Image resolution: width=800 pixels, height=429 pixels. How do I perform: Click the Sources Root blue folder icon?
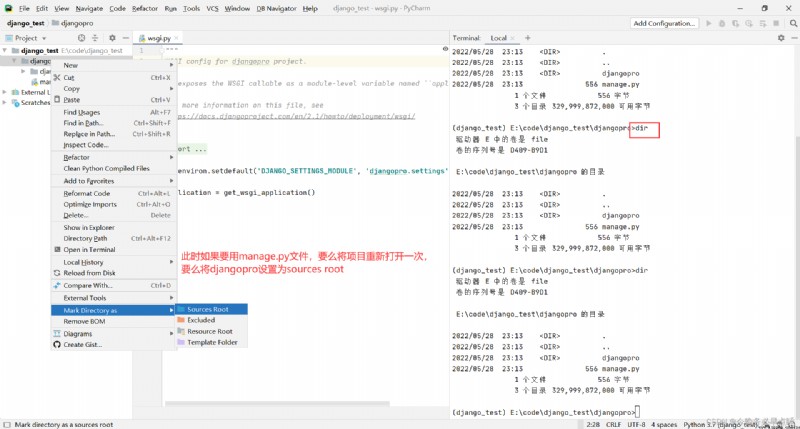[181, 309]
